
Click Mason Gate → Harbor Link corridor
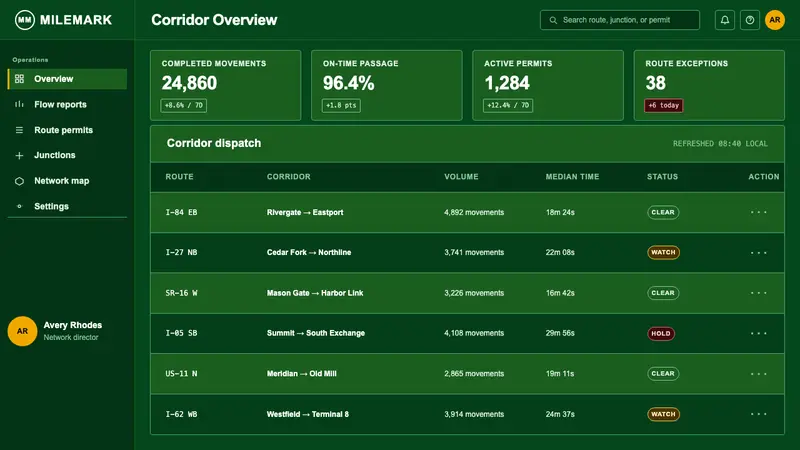coord(315,293)
